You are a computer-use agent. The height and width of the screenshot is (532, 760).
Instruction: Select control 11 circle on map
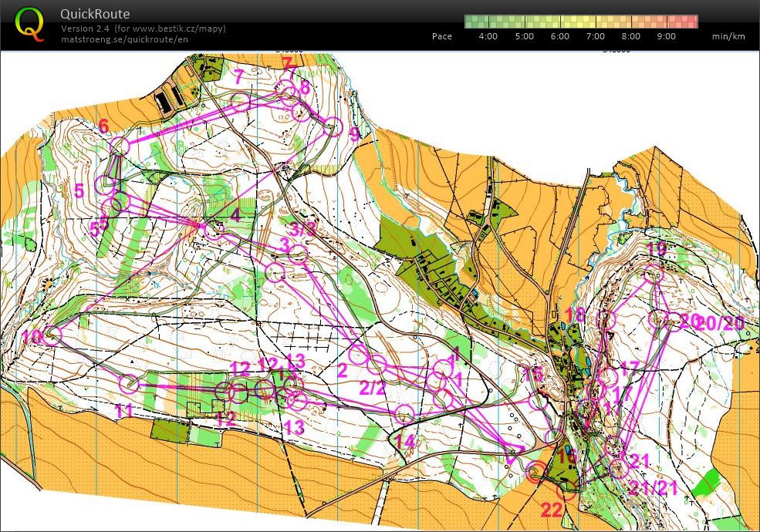(130, 384)
